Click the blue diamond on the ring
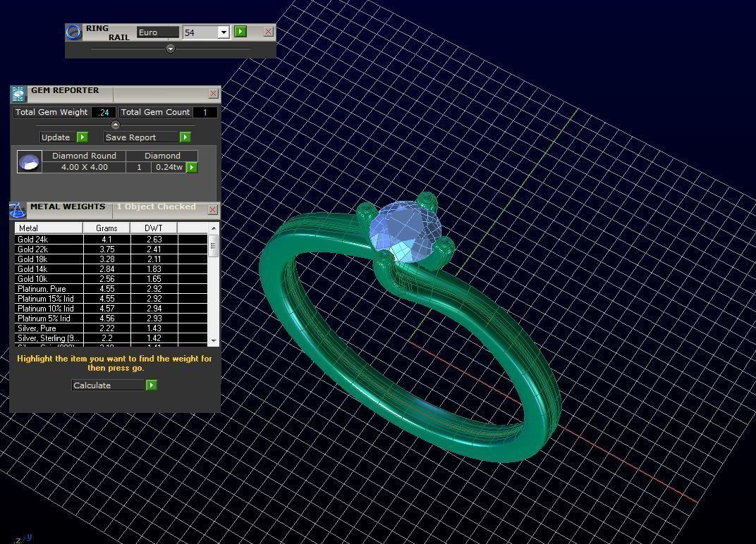 (405, 233)
